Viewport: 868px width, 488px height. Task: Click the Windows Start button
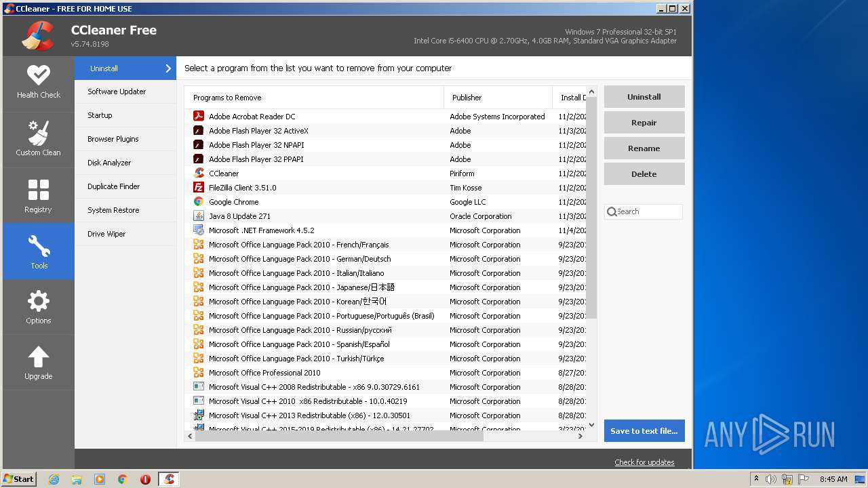coord(19,479)
